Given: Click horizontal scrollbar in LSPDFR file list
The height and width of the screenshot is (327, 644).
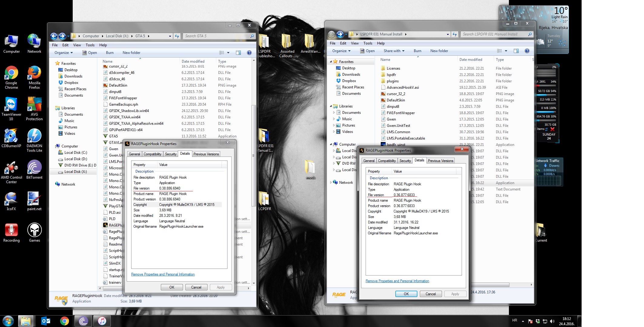Looking at the screenshot, I should (491, 285).
